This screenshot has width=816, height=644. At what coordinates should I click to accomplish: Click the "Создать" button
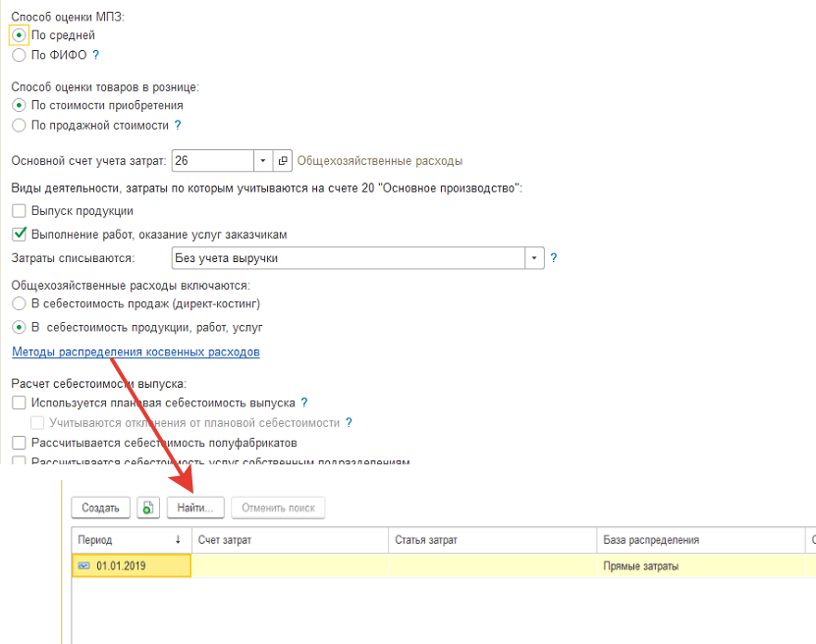coord(100,508)
